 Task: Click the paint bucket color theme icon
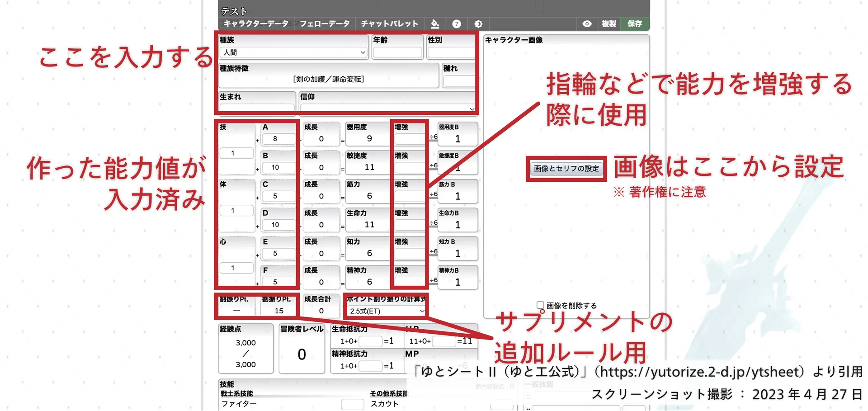pos(435,24)
